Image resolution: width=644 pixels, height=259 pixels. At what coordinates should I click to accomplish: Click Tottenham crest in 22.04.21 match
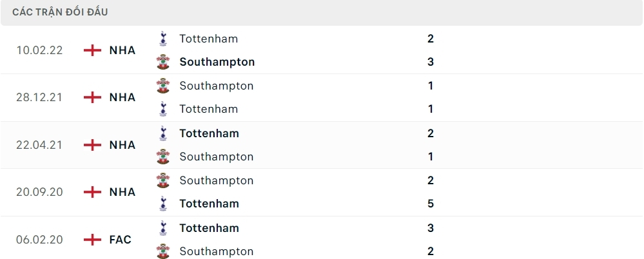[163, 133]
